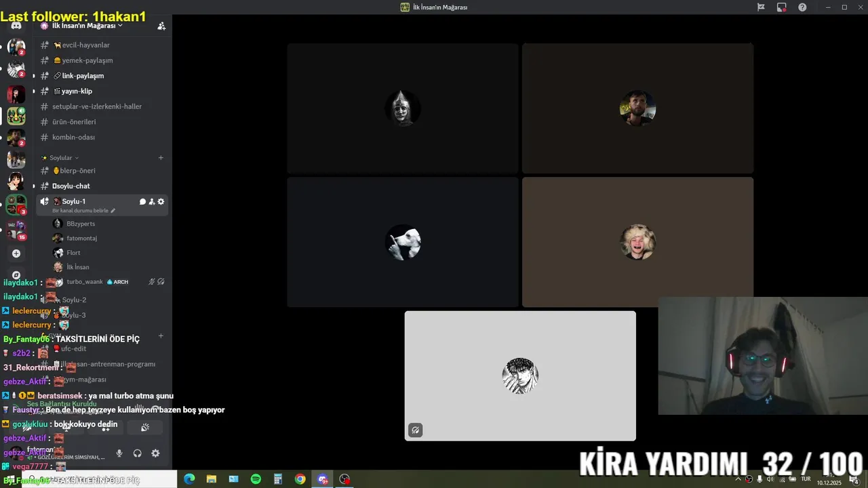Open the blerp-öneri channel
This screenshot has width=868, height=488.
click(102, 171)
